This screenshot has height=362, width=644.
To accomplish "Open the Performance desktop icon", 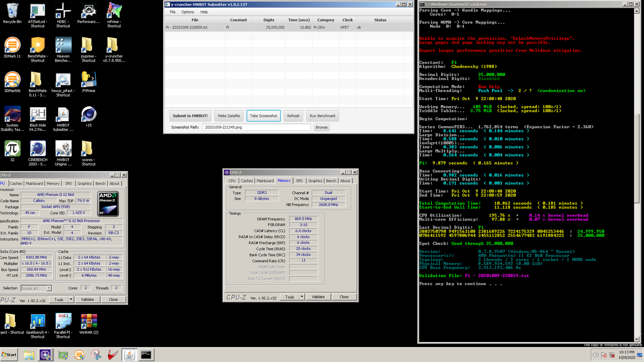I will [x=89, y=13].
